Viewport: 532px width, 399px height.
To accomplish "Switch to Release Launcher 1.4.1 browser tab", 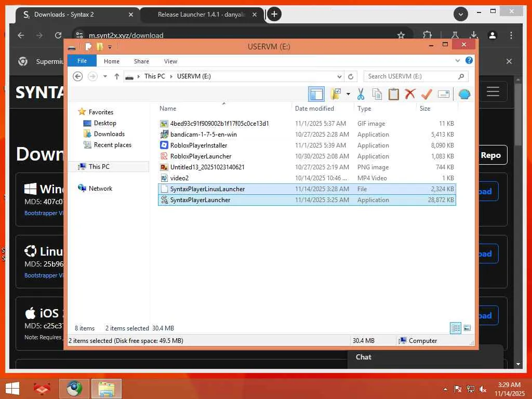I will 201,15.
